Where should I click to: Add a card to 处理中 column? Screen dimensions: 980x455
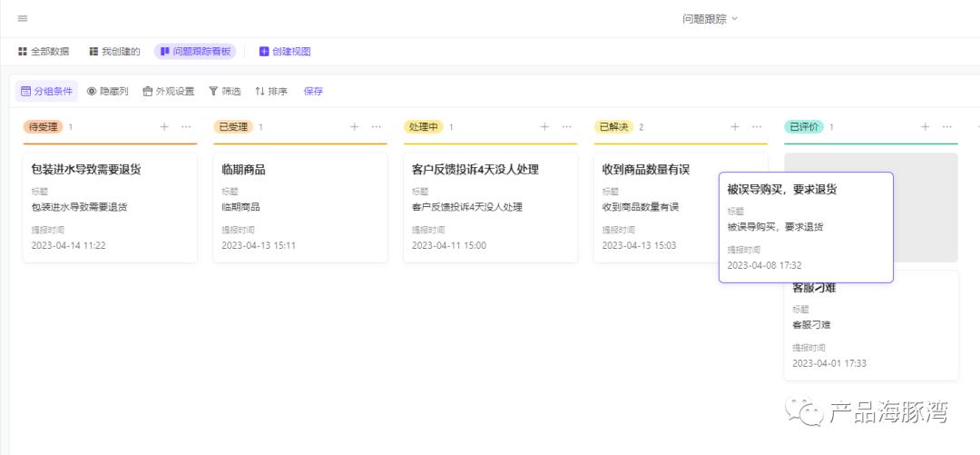point(544,126)
